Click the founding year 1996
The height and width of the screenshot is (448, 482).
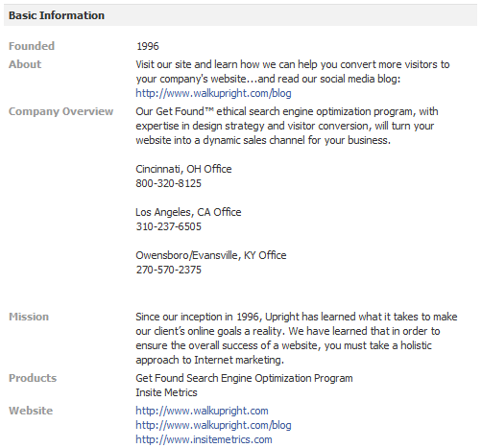(148, 46)
